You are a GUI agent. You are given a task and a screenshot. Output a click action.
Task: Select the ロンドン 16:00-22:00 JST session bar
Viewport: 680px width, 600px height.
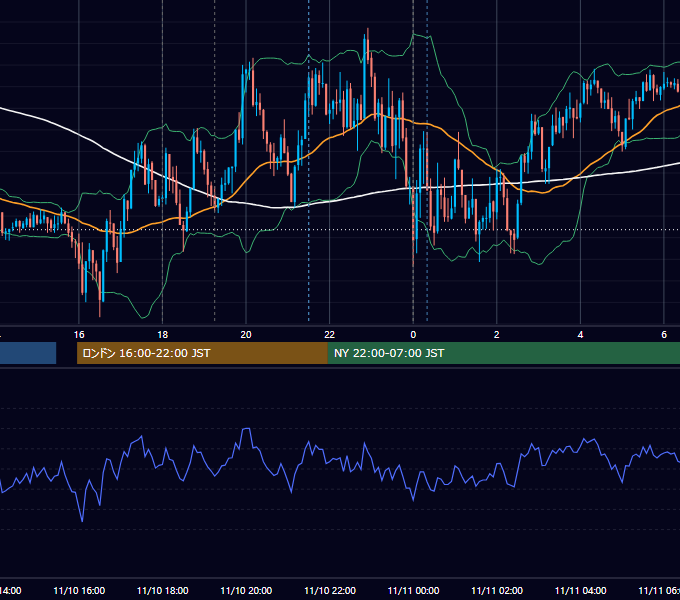(202, 353)
